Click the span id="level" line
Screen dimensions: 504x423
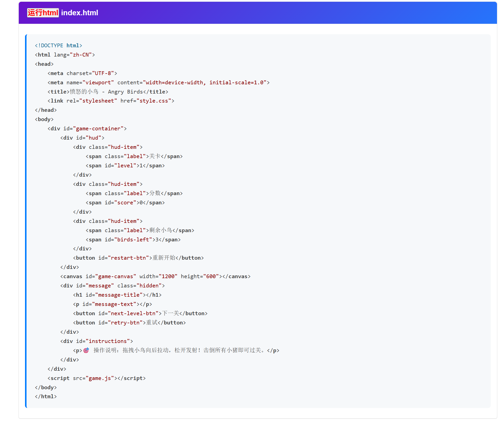[125, 166]
